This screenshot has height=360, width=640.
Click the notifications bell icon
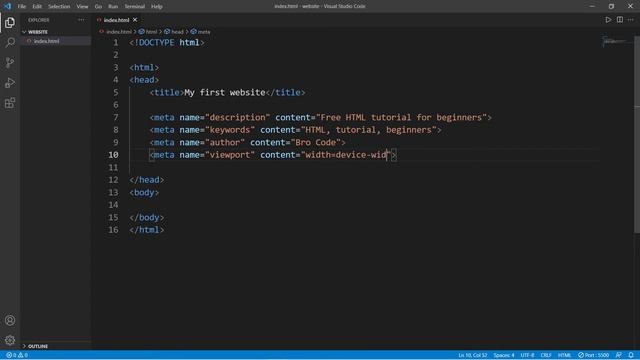(631, 355)
